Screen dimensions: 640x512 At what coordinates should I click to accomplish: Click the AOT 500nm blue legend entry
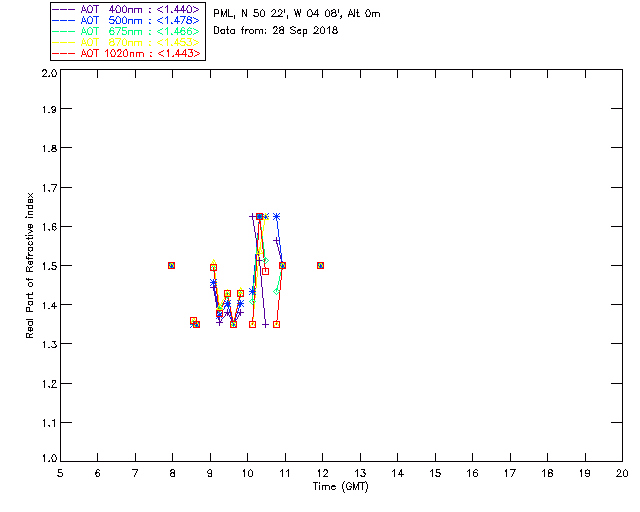(x=126, y=20)
